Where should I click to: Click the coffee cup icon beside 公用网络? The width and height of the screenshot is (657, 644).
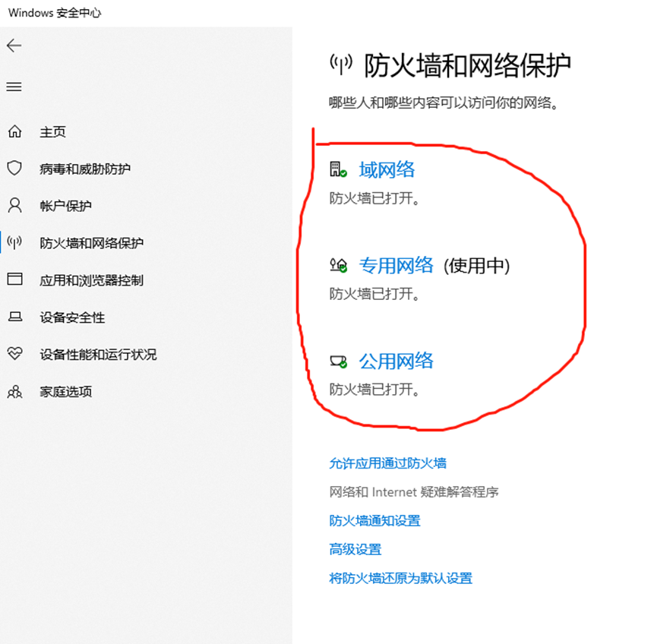338,361
